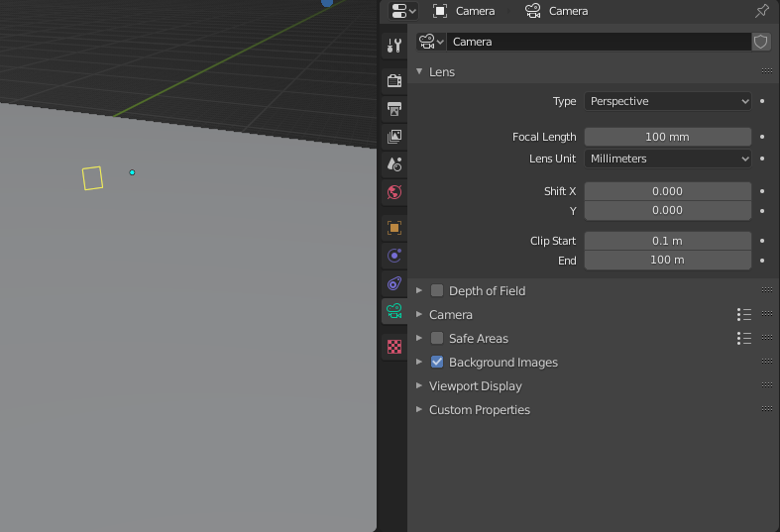Grab the Lens panel drag handle
This screenshot has width=780, height=532.
click(x=766, y=71)
